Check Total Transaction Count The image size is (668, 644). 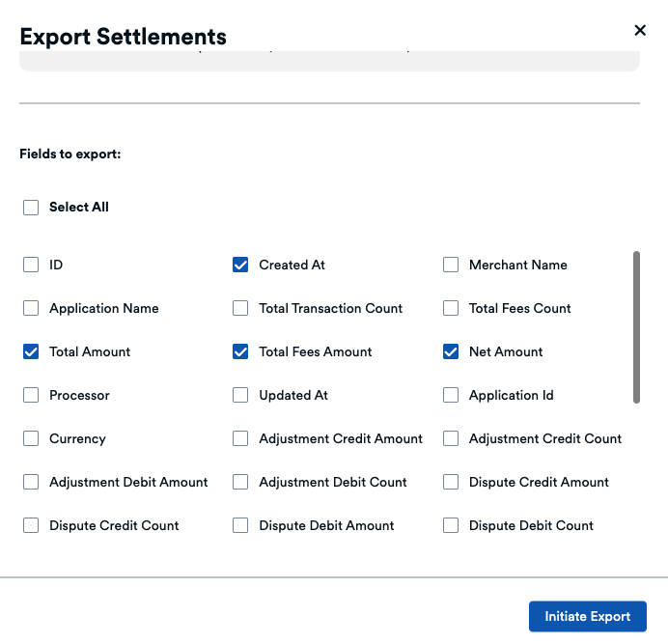click(240, 308)
